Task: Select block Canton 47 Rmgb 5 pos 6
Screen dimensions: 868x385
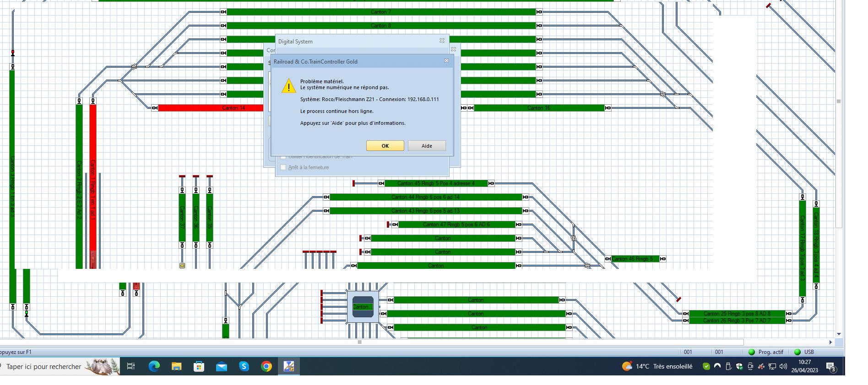Action: [456, 225]
